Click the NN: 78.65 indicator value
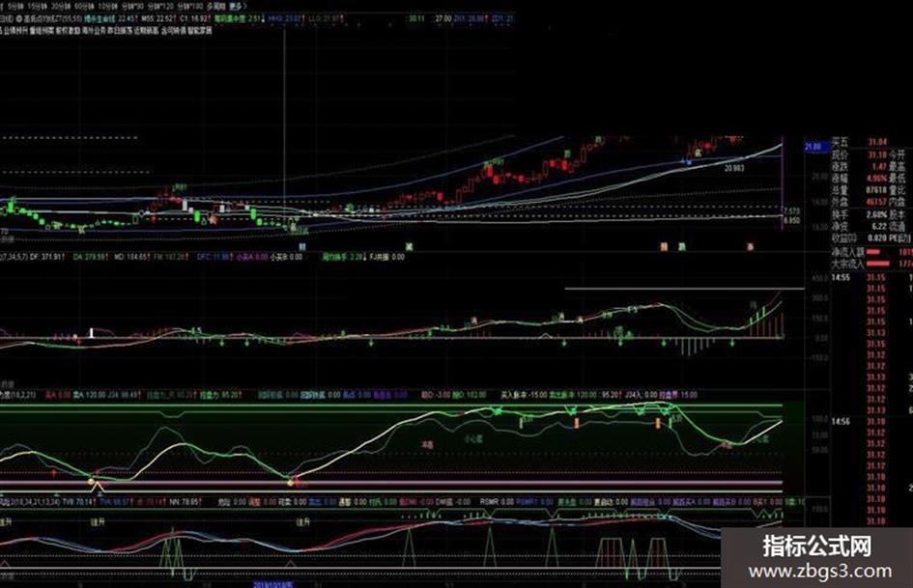The image size is (913, 588). [184, 501]
